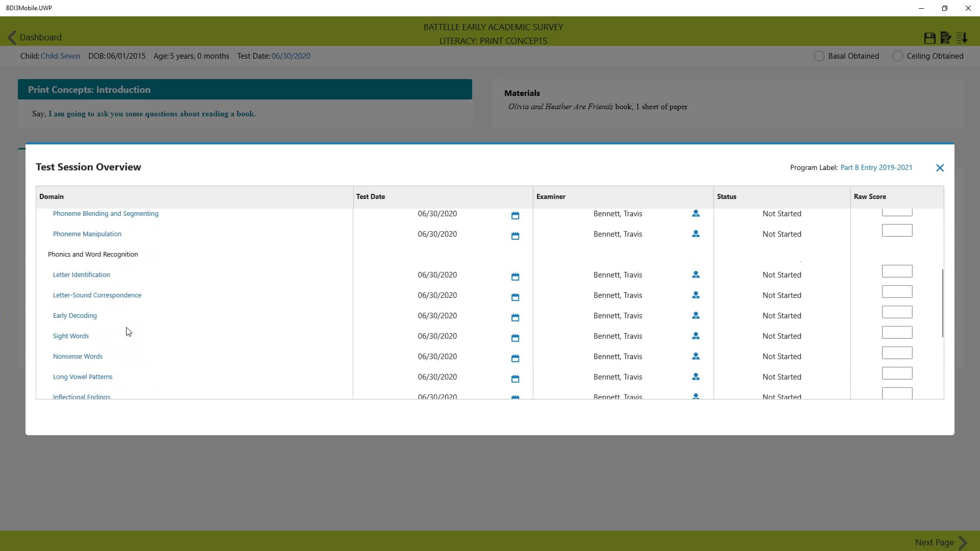This screenshot has height=551, width=980.
Task: Navigate back to Dashboard
Action: point(40,37)
